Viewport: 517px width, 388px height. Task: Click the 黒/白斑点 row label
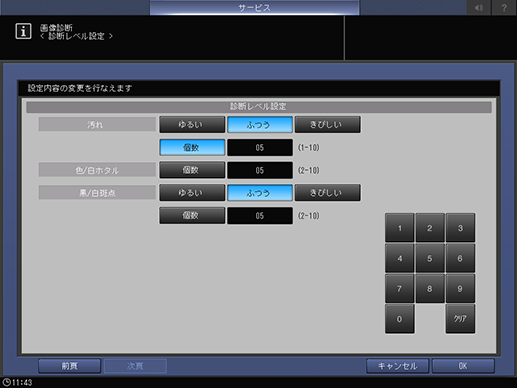(97, 193)
